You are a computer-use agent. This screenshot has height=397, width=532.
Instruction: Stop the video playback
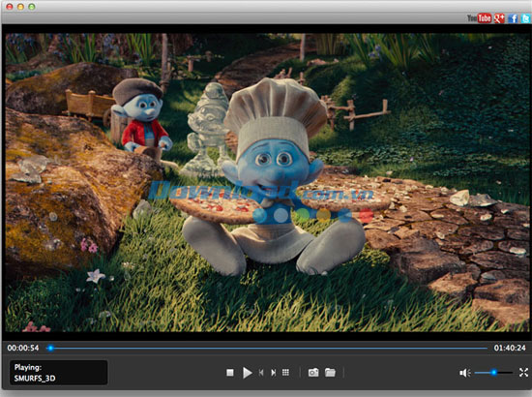tap(229, 373)
